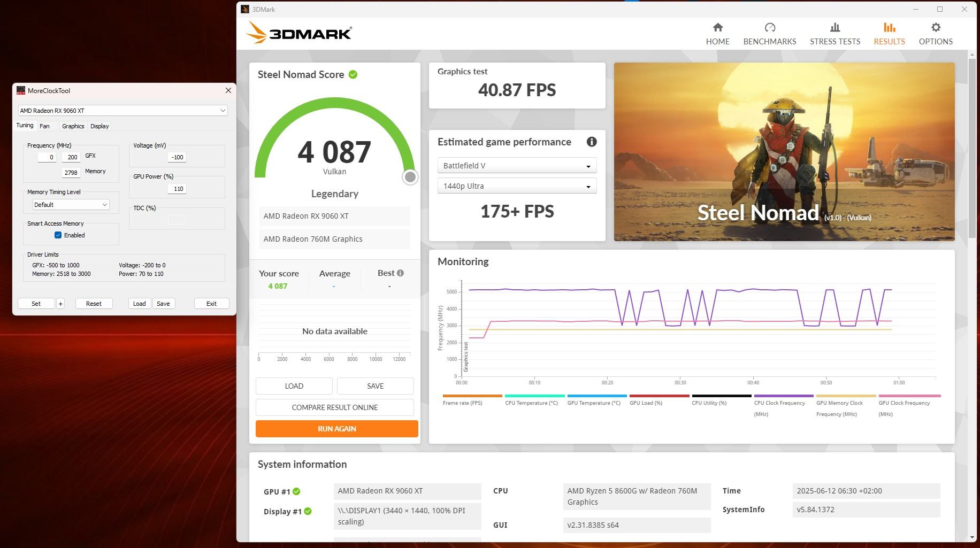Switch to Graphics tab in MoreClockTool
This screenshot has height=548, width=980.
73,126
